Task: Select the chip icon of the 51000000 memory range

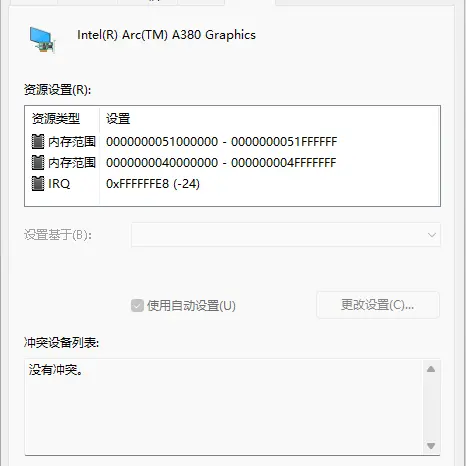Action: pos(38,141)
